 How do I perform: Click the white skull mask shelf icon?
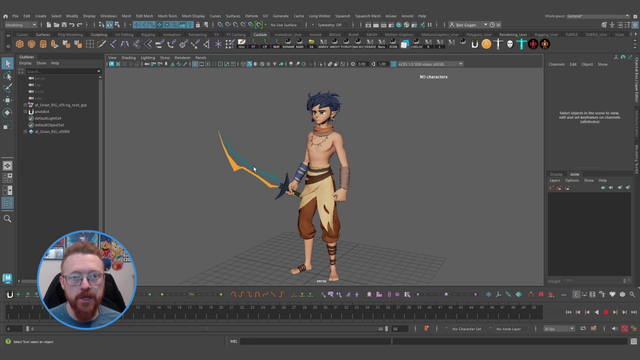[x=510, y=44]
